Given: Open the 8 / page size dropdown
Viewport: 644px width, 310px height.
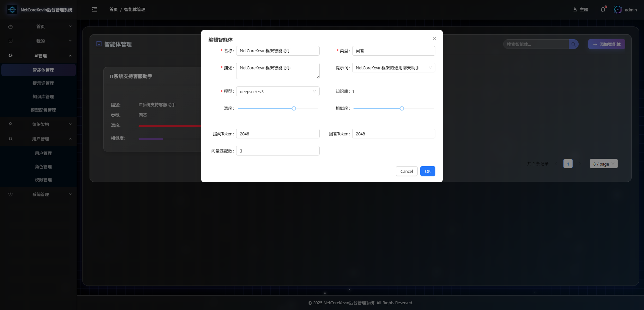Looking at the screenshot, I should pyautogui.click(x=604, y=164).
